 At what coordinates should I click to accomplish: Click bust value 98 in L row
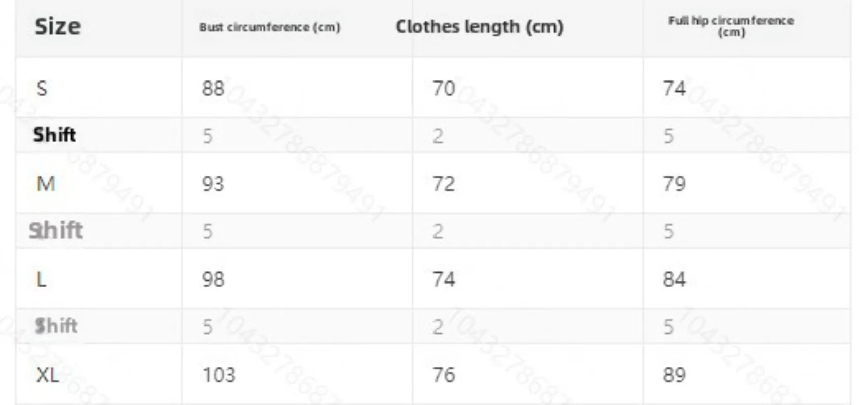[x=213, y=279]
